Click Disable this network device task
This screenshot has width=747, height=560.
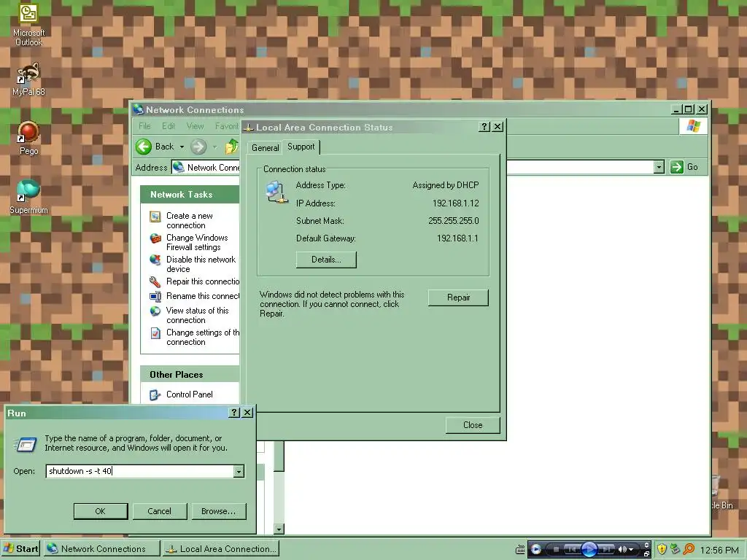tap(201, 264)
